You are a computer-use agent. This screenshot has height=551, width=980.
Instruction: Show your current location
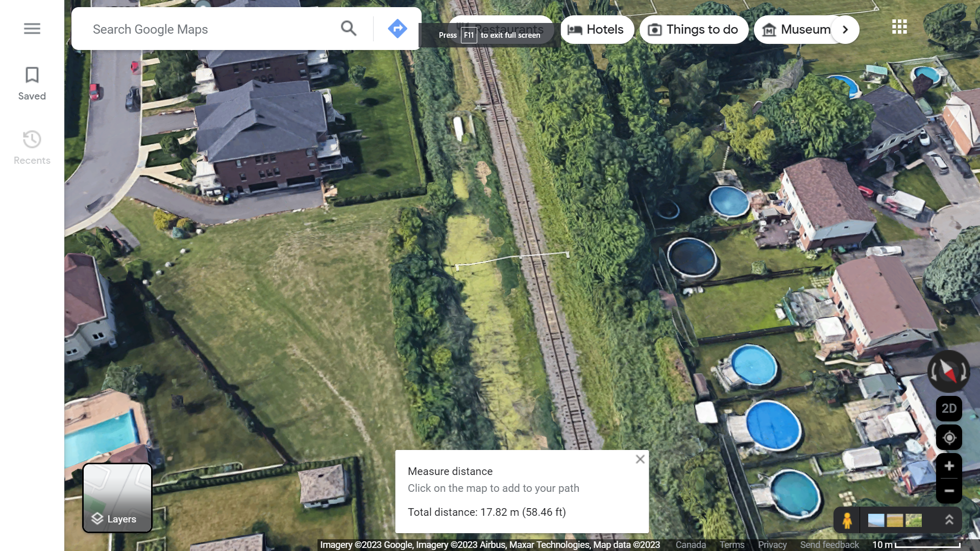[949, 438]
